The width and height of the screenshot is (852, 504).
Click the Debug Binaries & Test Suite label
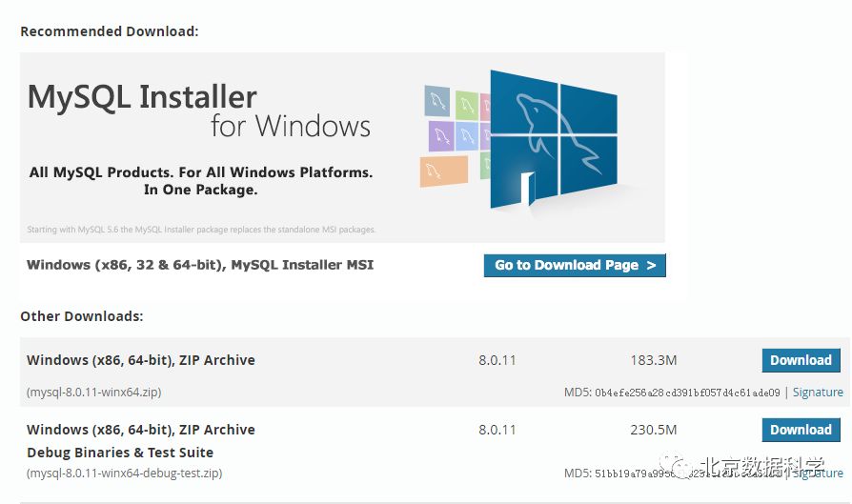coord(120,453)
